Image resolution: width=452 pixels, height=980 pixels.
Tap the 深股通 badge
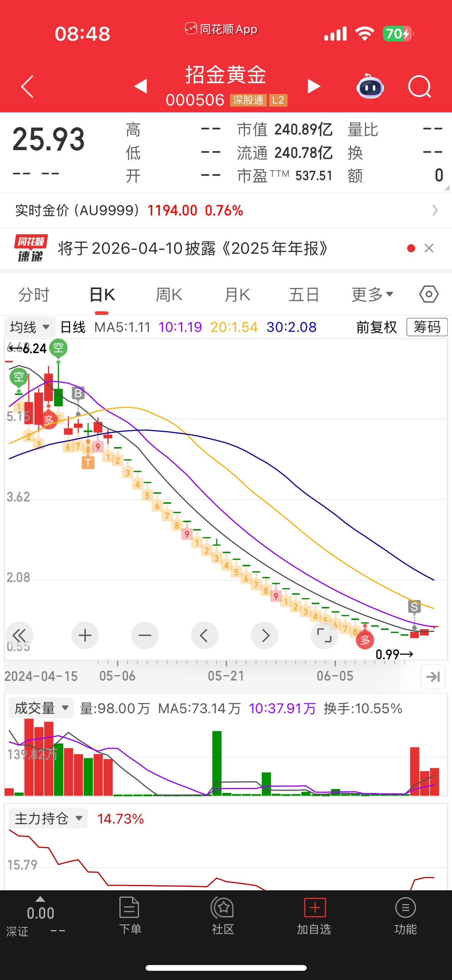point(248,100)
